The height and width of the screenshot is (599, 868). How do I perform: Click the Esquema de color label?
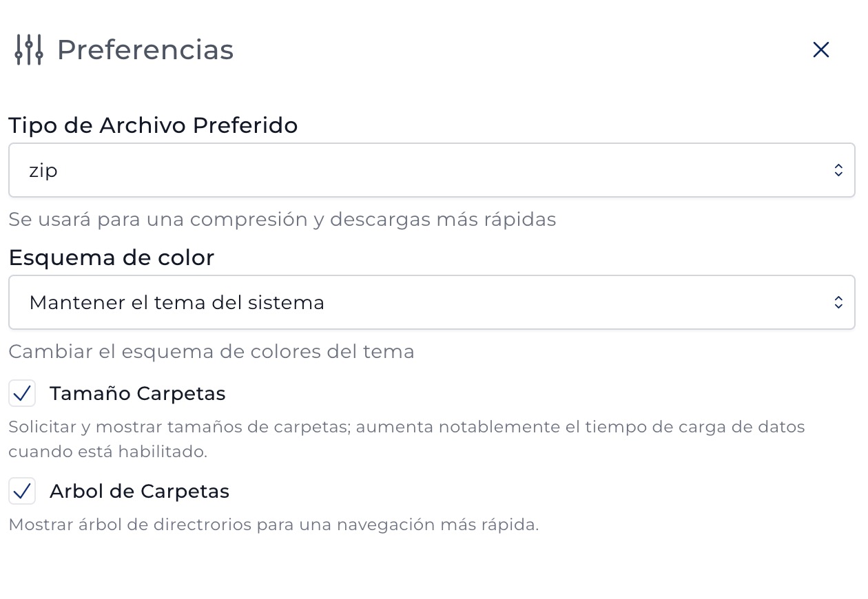[112, 258]
